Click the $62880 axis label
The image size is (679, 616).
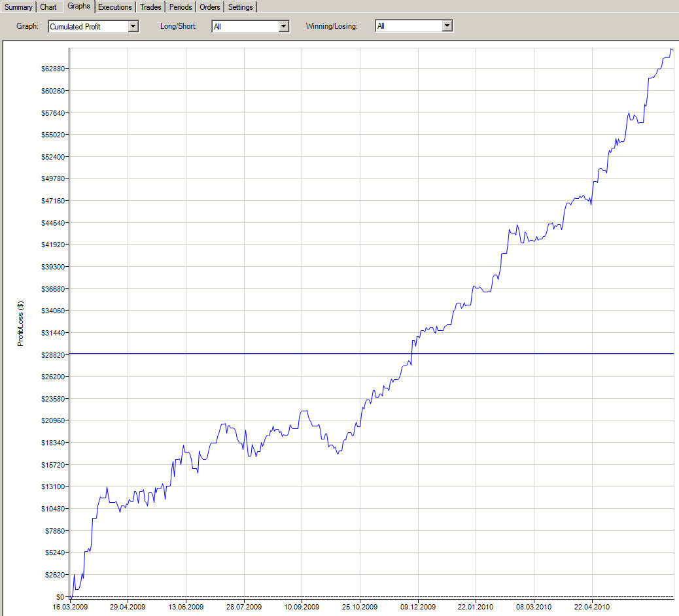[x=53, y=69]
